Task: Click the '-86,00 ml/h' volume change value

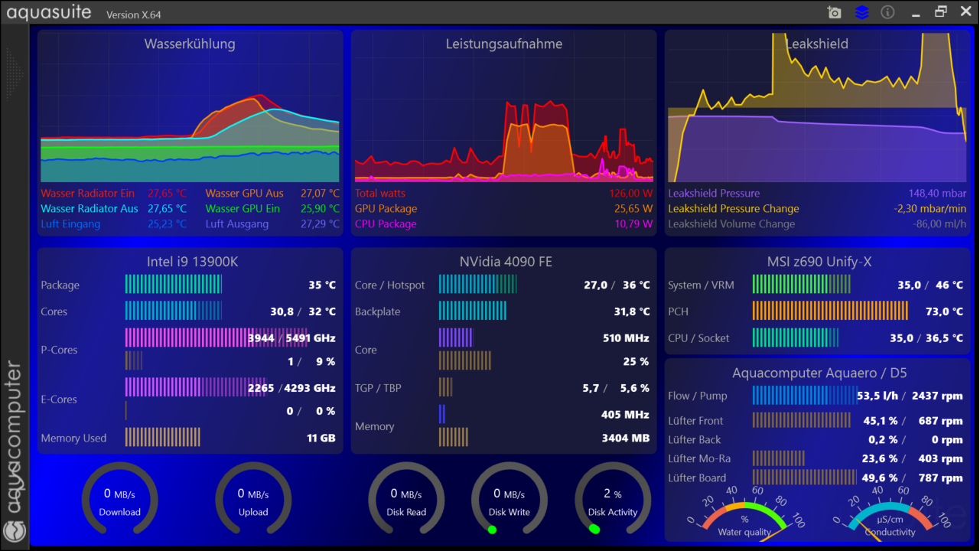Action: pyautogui.click(x=939, y=223)
